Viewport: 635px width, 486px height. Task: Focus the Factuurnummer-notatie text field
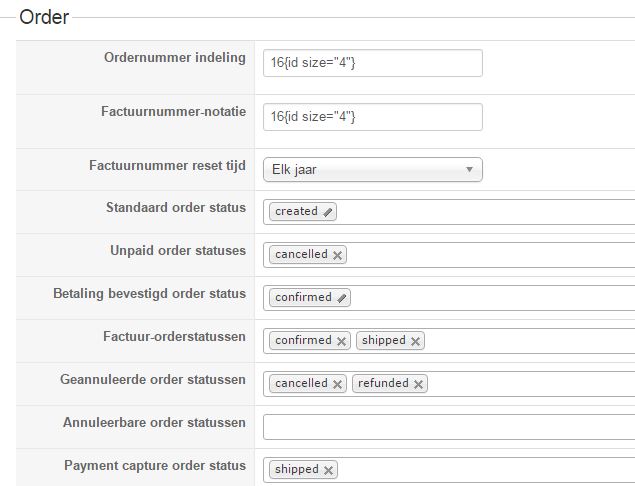[x=372, y=117]
